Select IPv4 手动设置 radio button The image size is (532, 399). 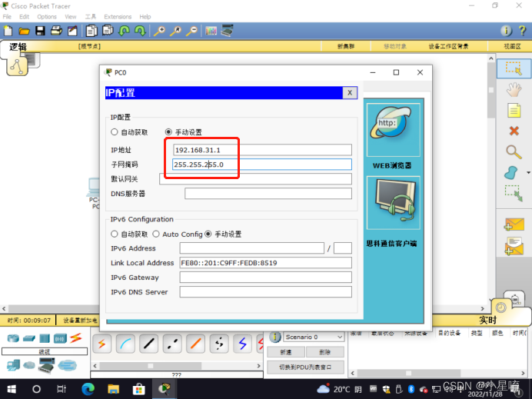[x=168, y=131]
